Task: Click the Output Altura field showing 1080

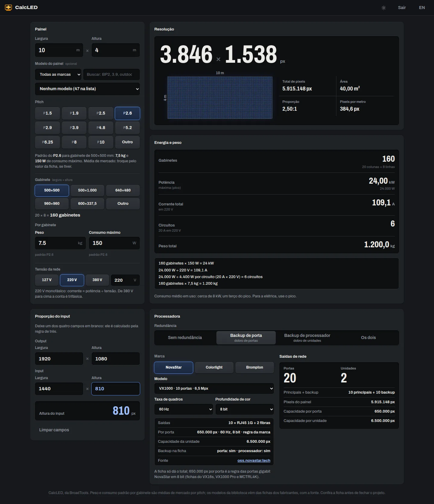Action: [x=116, y=359]
